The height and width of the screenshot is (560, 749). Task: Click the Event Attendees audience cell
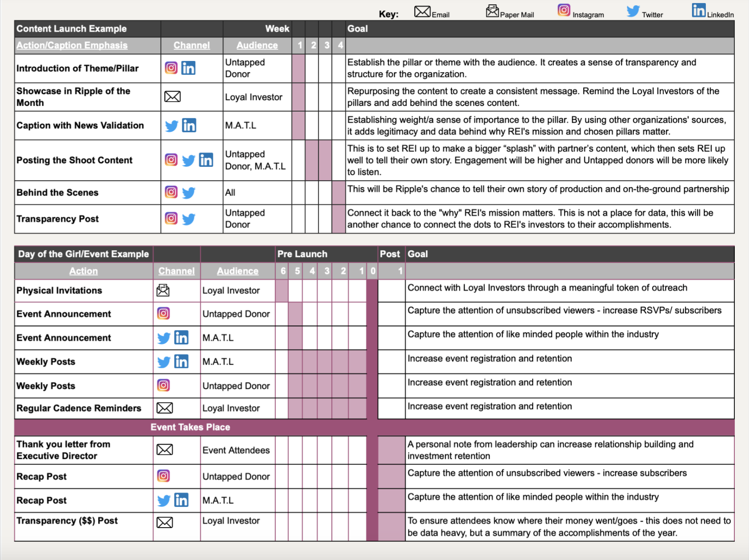point(238,450)
